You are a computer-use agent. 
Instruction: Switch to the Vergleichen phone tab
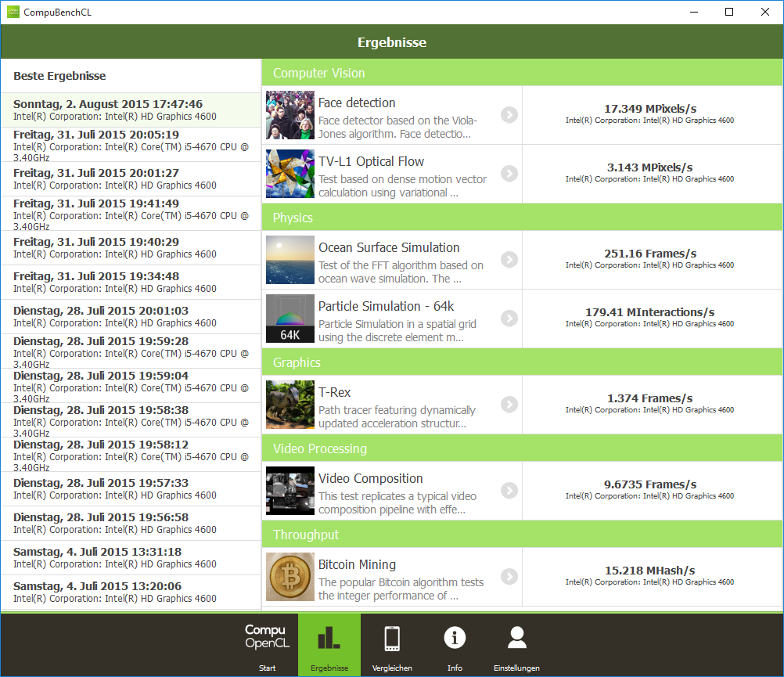coord(392,645)
